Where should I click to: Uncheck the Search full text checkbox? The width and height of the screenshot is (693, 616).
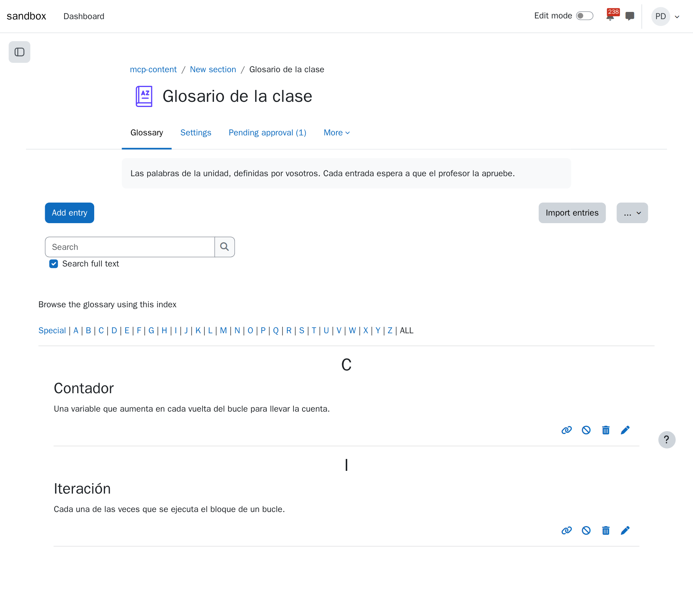point(54,264)
